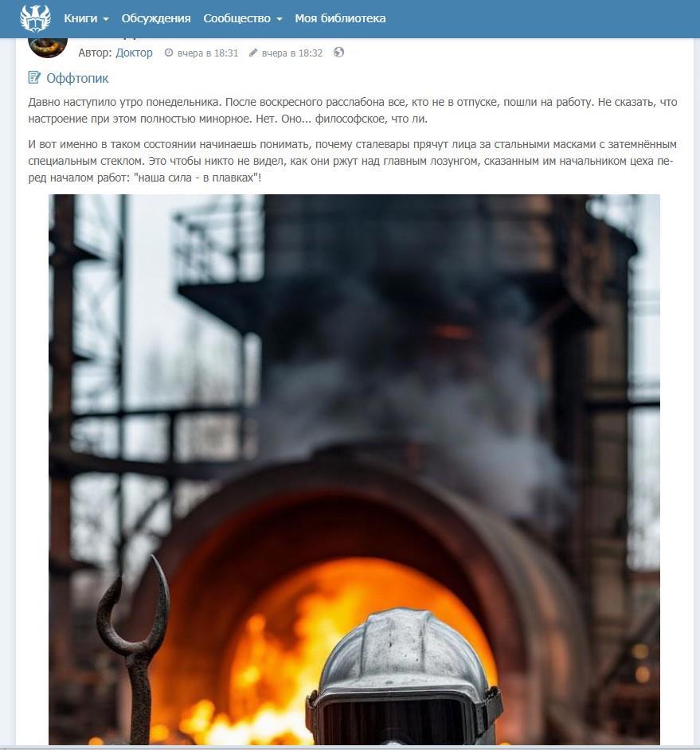Viewport: 700px width, 750px height.
Task: Click the paragraph starting Давно наступило утро
Action: 353,111
